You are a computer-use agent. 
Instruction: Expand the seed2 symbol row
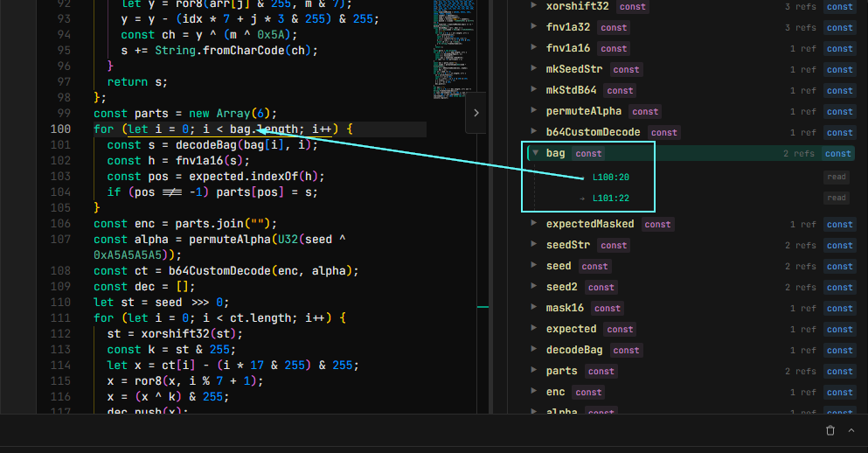tap(533, 286)
